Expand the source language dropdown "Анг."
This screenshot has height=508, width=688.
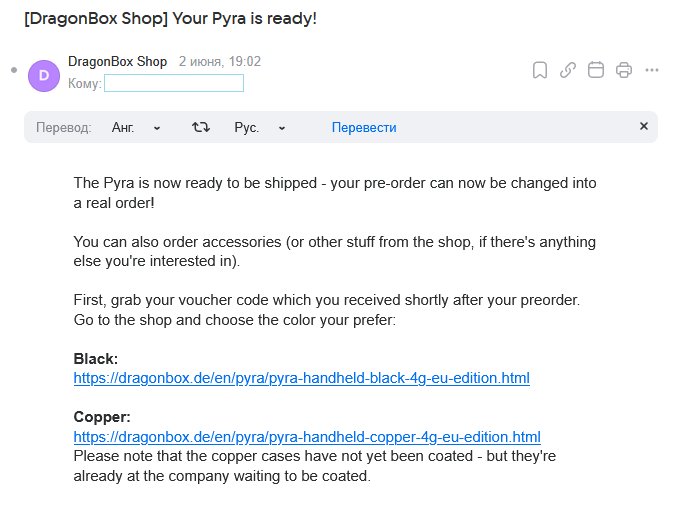point(136,127)
